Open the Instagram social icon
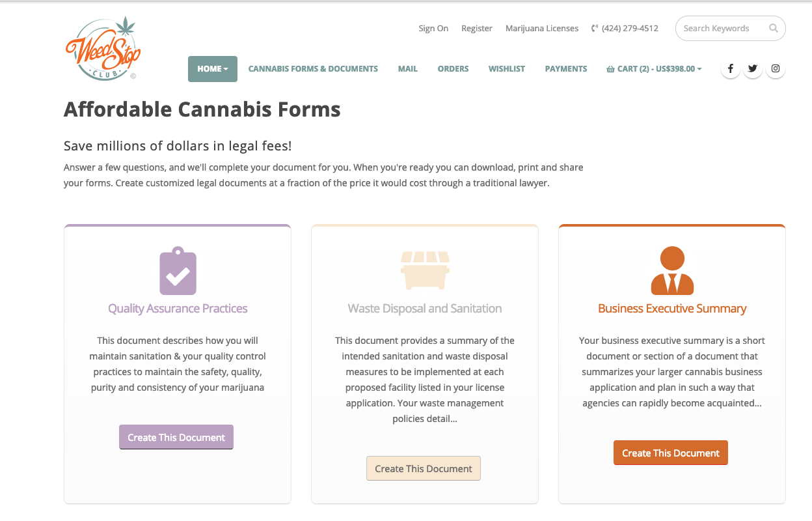 [776, 68]
